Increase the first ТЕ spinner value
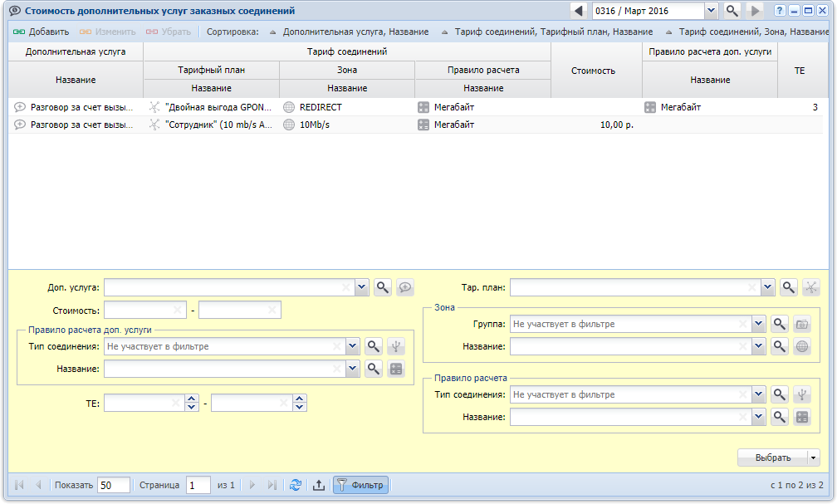Viewport: 837px width, 504px height. coord(192,399)
